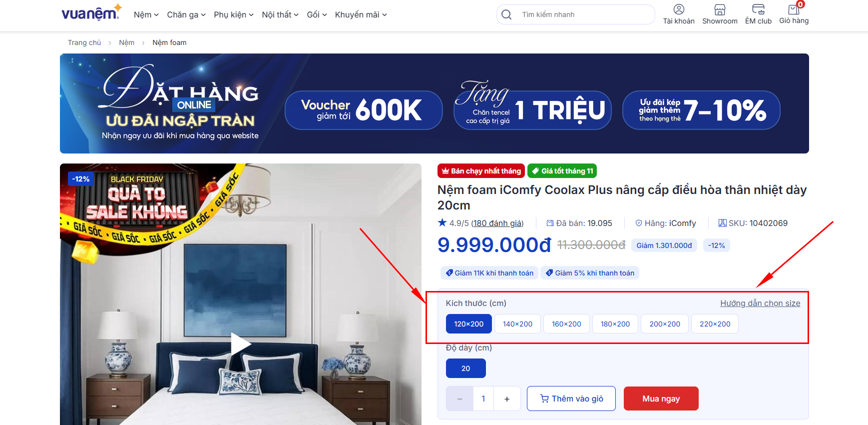Viewport: 868px width, 425px height.
Task: Click the search magnifier icon
Action: pos(506,14)
